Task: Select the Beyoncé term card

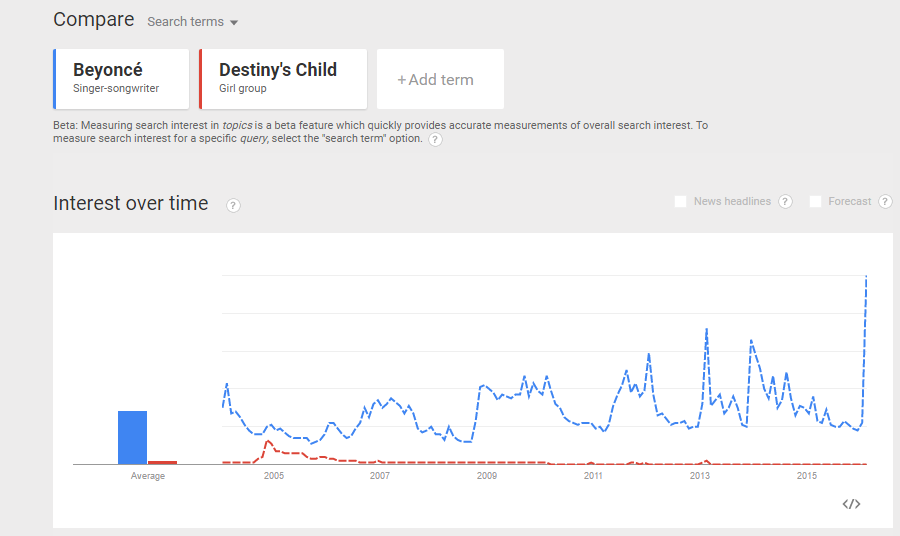Action: [121, 79]
